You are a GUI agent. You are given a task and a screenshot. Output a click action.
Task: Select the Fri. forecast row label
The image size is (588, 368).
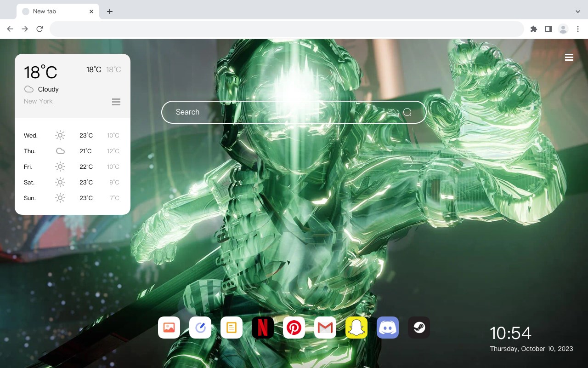point(28,167)
